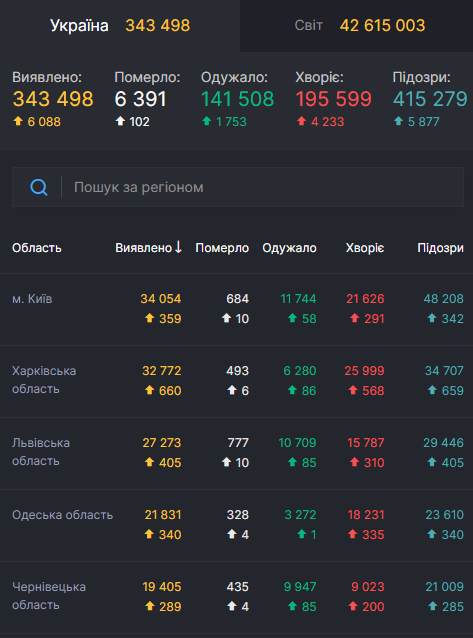Select the Львівська область row
The image size is (473, 638).
pyautogui.click(x=236, y=453)
